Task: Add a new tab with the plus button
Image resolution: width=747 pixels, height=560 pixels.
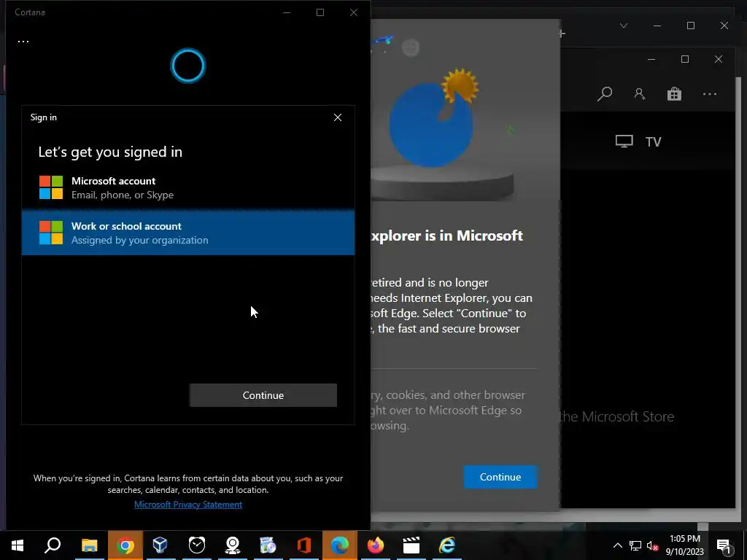Action: tap(562, 34)
